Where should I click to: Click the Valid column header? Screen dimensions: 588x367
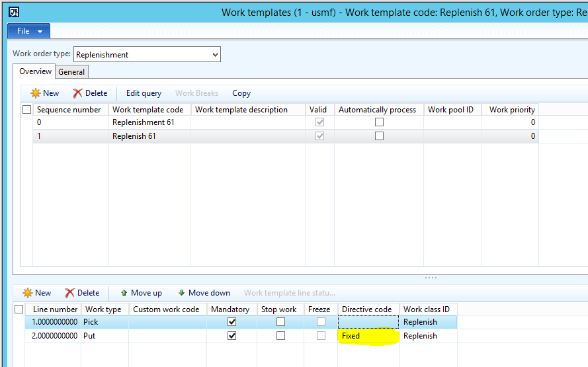(x=320, y=110)
